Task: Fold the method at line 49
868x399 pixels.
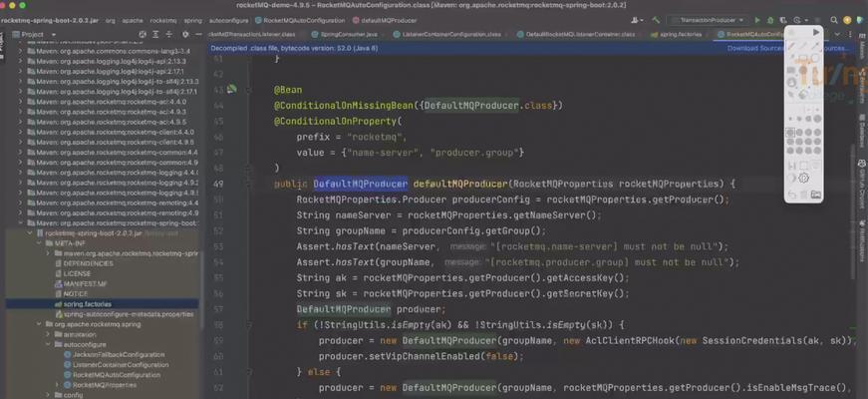Action: point(249,184)
